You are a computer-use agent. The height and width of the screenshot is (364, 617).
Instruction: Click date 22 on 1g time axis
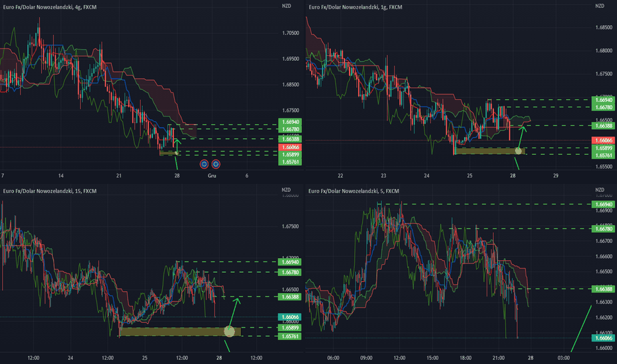click(340, 175)
